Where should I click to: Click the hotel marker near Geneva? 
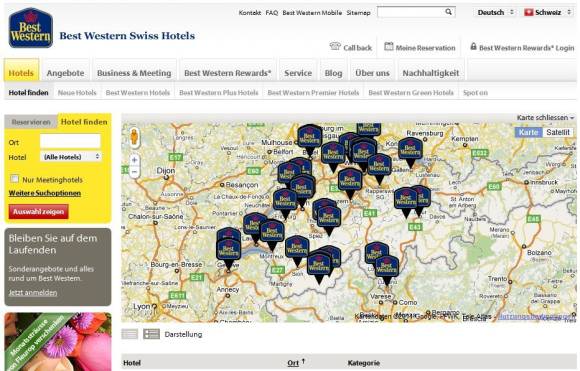click(x=229, y=253)
